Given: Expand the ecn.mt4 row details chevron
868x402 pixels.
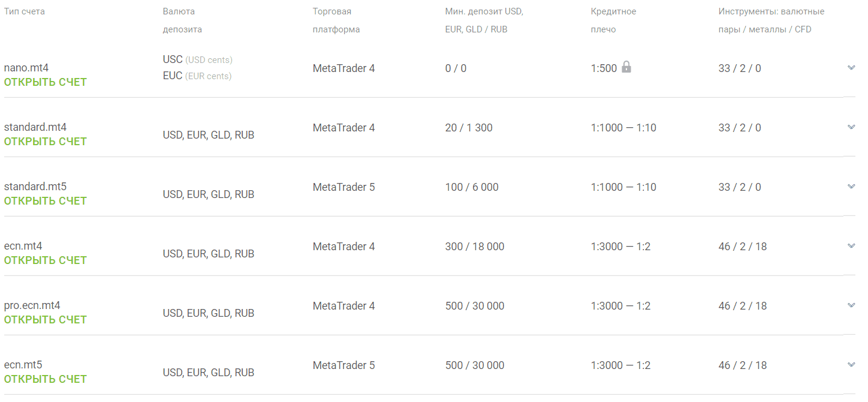Looking at the screenshot, I should coord(851,246).
